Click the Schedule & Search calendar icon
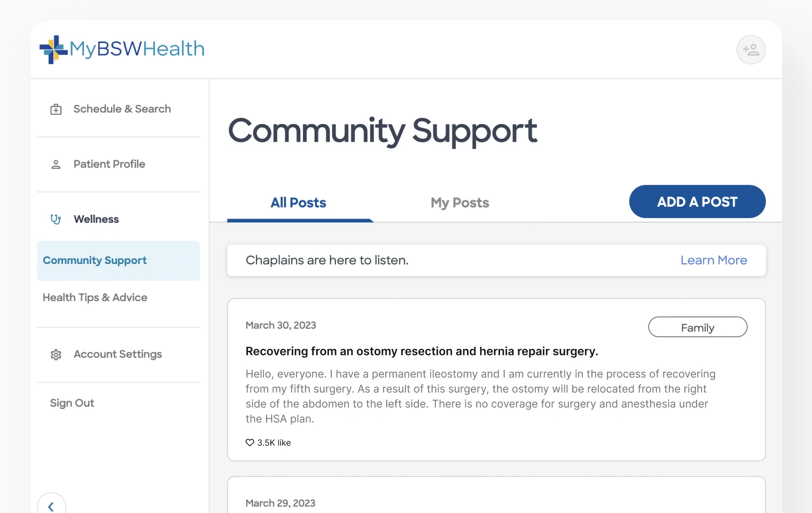 56,110
